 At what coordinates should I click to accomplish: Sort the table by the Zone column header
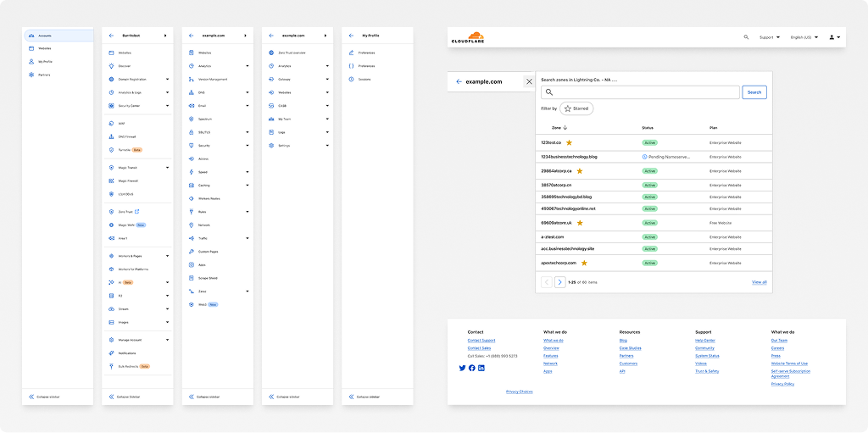click(559, 128)
